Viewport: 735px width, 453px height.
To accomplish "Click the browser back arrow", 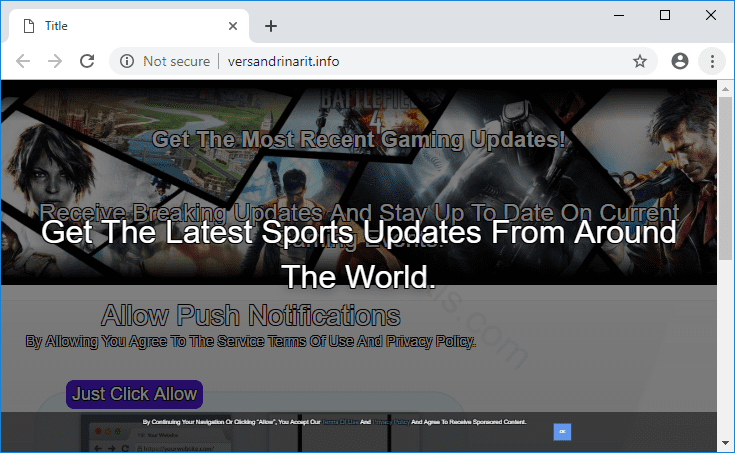I will pos(23,61).
